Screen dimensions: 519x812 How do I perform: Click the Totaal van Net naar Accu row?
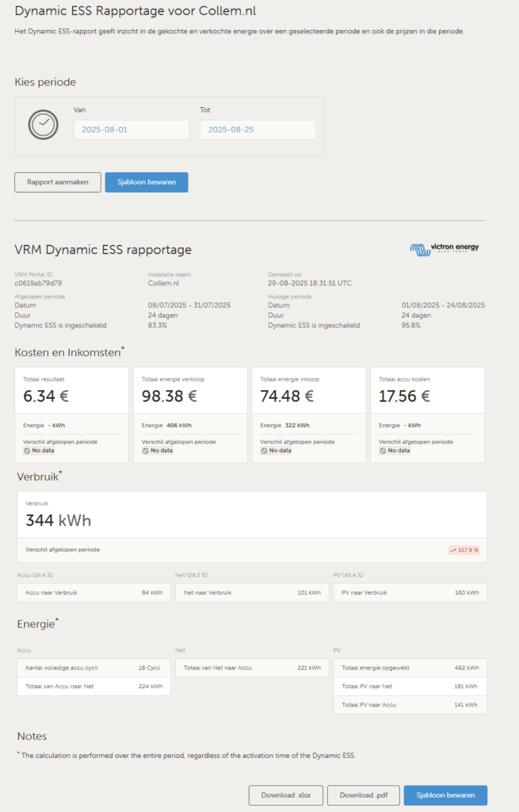point(252,668)
